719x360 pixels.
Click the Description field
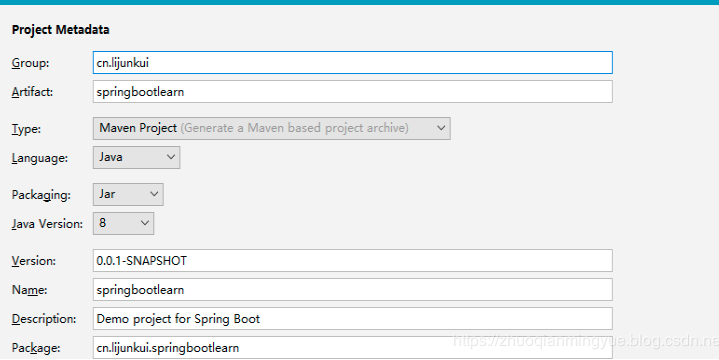pyautogui.click(x=353, y=319)
